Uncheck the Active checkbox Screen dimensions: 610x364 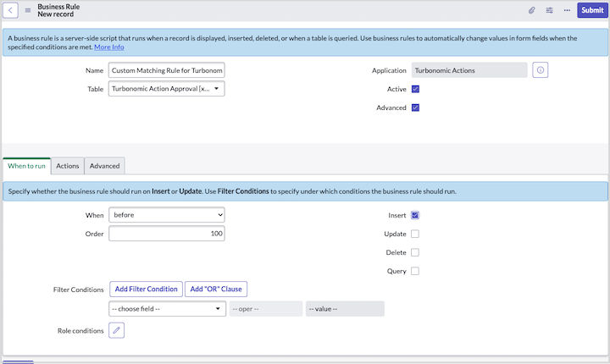coord(415,89)
